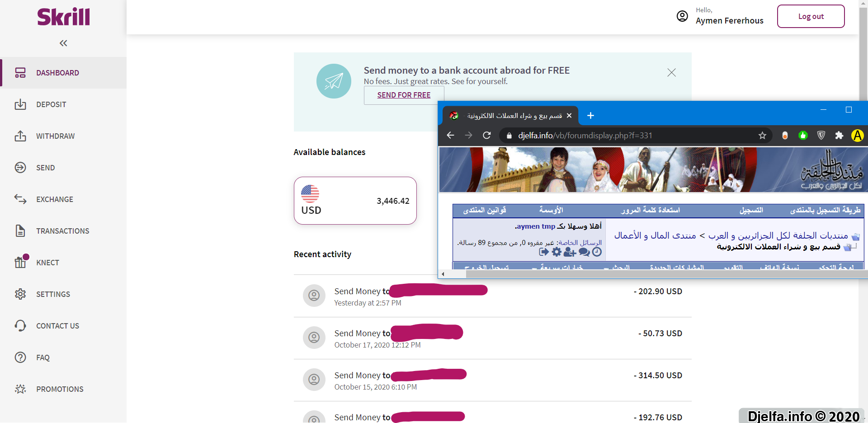The width and height of the screenshot is (868, 423).
Task: Open the yellow 'A' browser profile icon
Action: [x=857, y=135]
